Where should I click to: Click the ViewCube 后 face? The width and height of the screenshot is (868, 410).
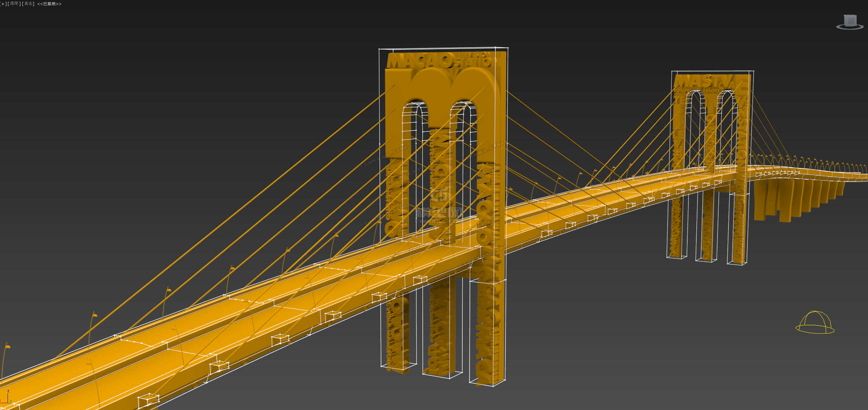click(x=851, y=20)
